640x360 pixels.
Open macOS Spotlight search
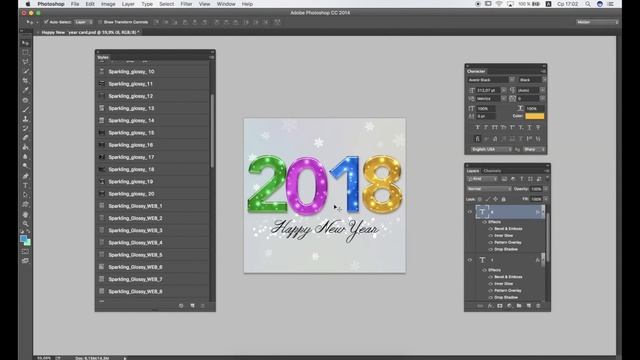587,4
